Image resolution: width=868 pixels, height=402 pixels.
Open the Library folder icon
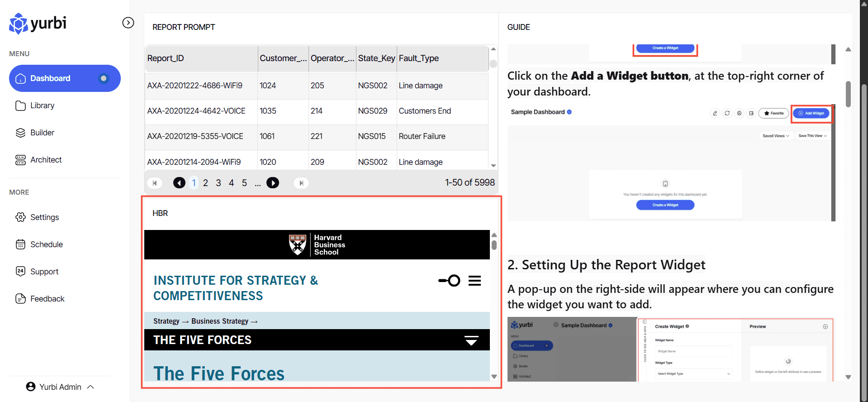[x=20, y=105]
